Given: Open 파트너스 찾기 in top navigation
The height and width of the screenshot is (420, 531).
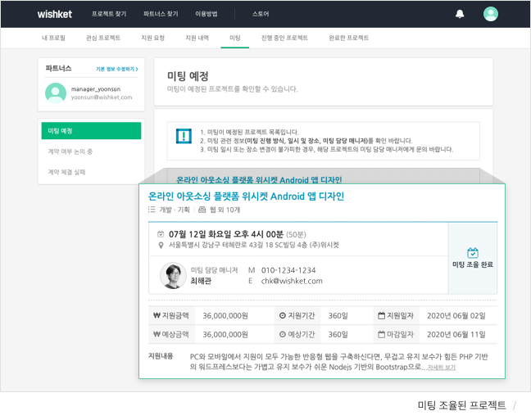Looking at the screenshot, I should point(160,14).
